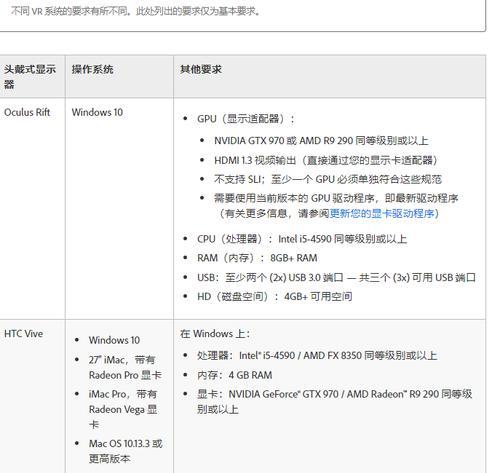
Task: Click the Windows 10 bullet in HTC Vive row
Action: [114, 340]
